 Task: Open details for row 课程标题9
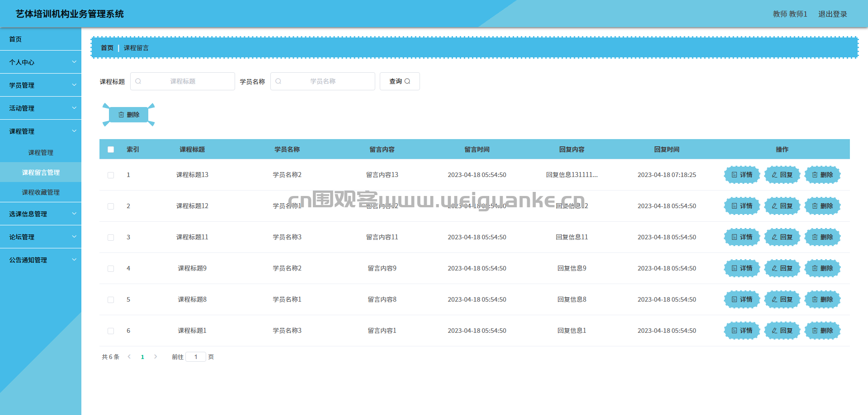[x=742, y=268]
